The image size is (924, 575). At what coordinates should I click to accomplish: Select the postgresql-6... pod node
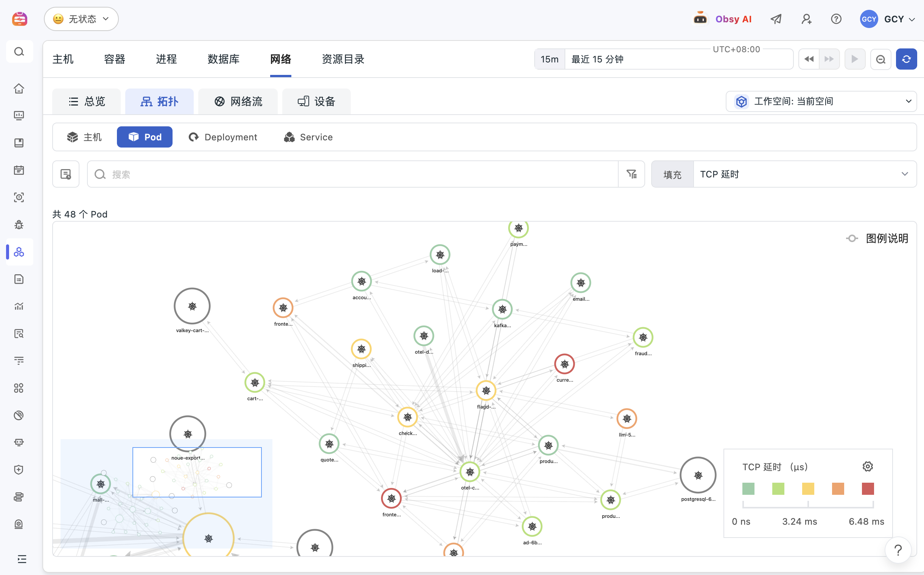pos(698,475)
